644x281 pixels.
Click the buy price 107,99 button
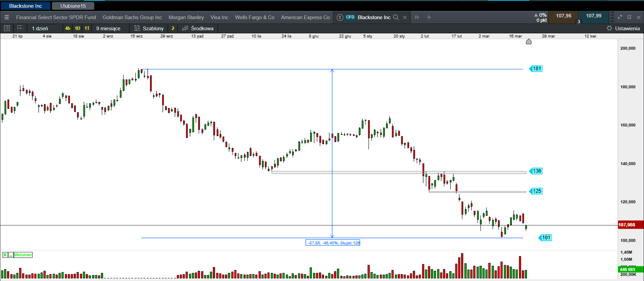click(593, 16)
